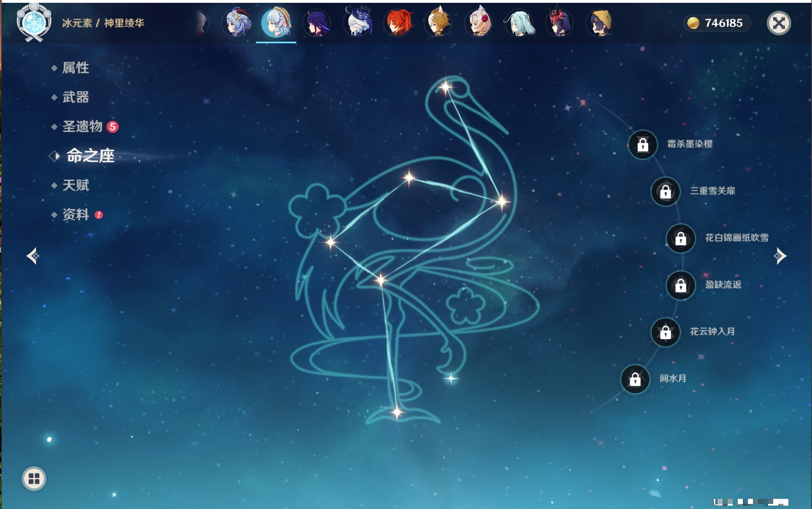
Task: Click the 746185 Mora balance
Action: (x=724, y=23)
